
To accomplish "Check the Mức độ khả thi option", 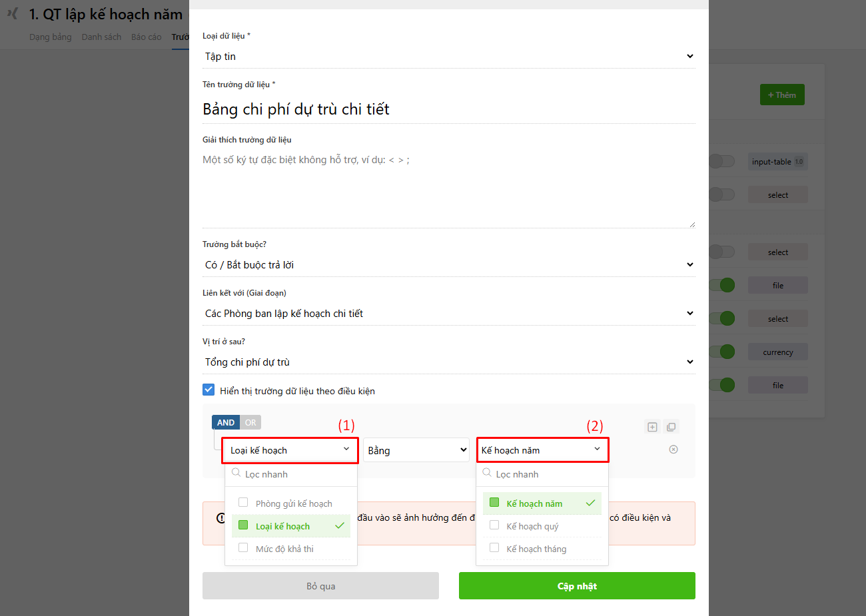I will click(243, 548).
